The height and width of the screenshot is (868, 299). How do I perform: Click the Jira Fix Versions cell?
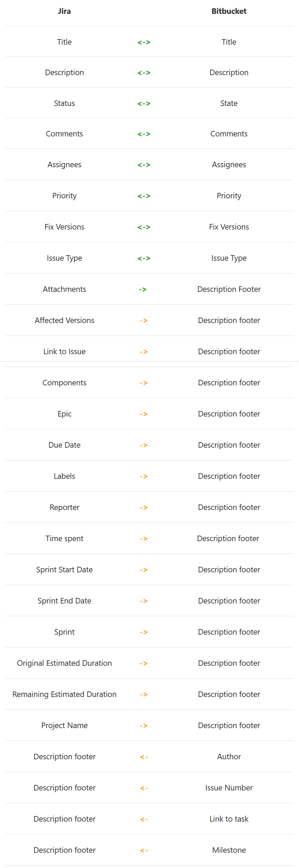point(64,227)
